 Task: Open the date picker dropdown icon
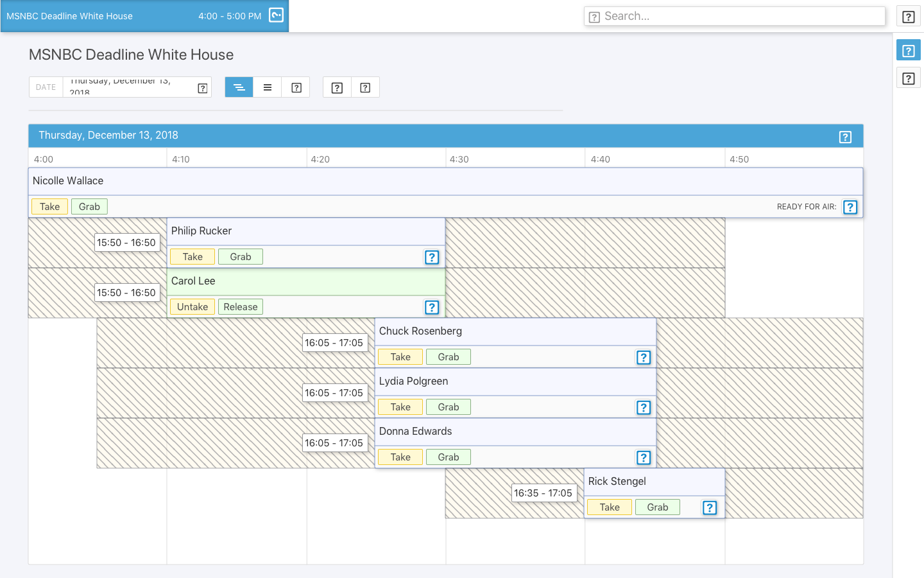[x=203, y=88]
